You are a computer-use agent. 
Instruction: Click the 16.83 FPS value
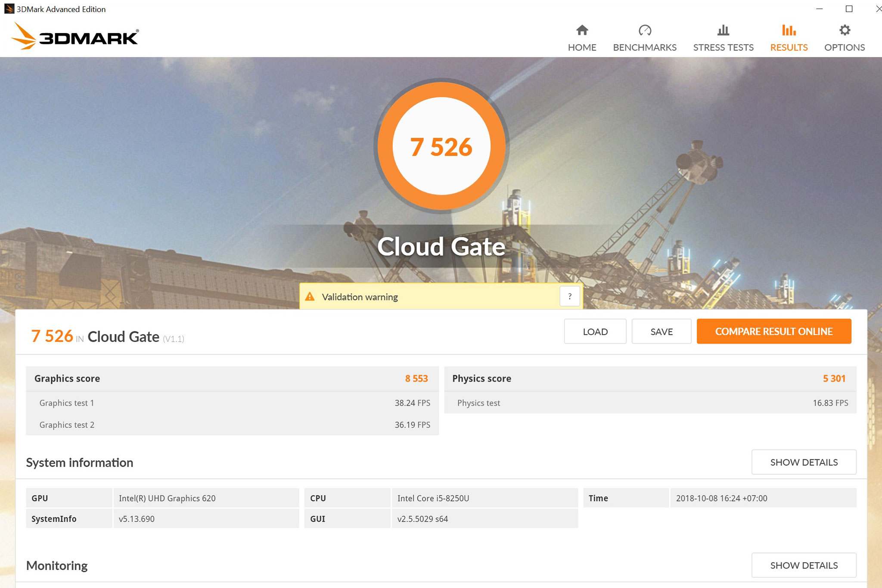click(830, 403)
